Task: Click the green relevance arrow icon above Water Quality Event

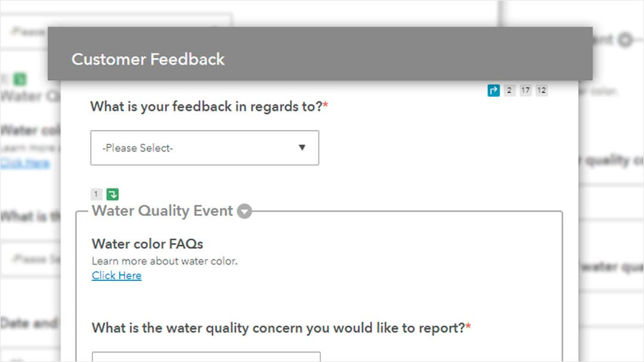Action: (x=113, y=194)
